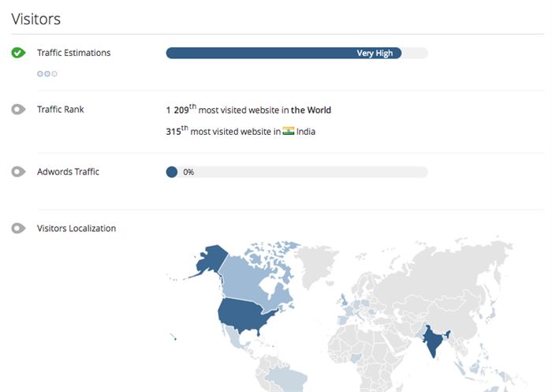This screenshot has height=392, width=552.
Task: Click the Adwords Traffic label
Action: [x=68, y=172]
